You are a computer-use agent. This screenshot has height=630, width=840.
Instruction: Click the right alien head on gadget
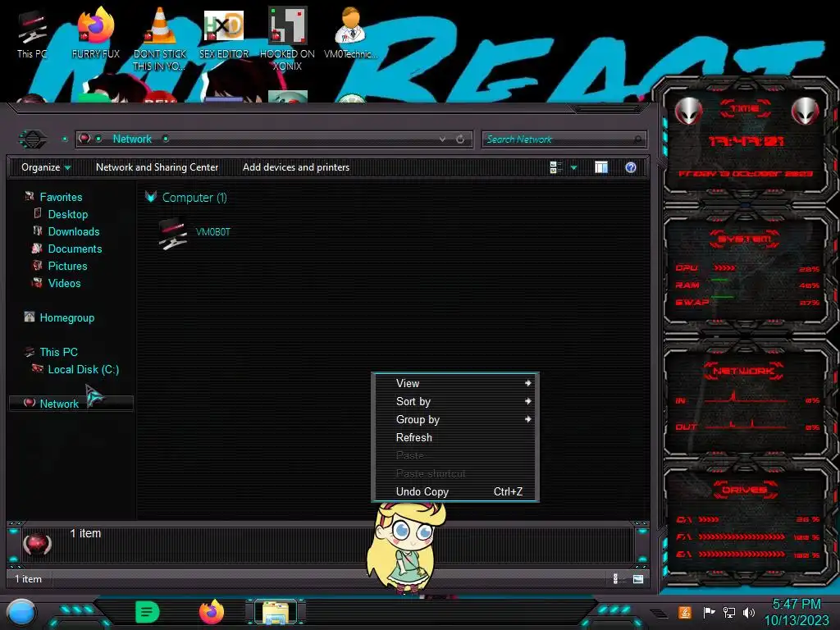805,111
